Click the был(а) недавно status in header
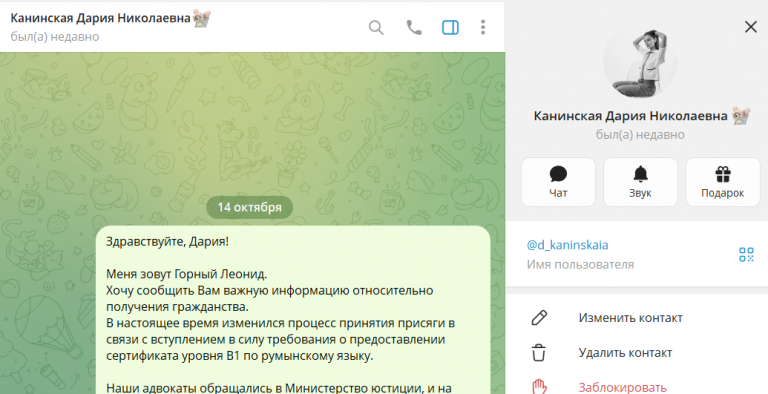 pos(55,37)
